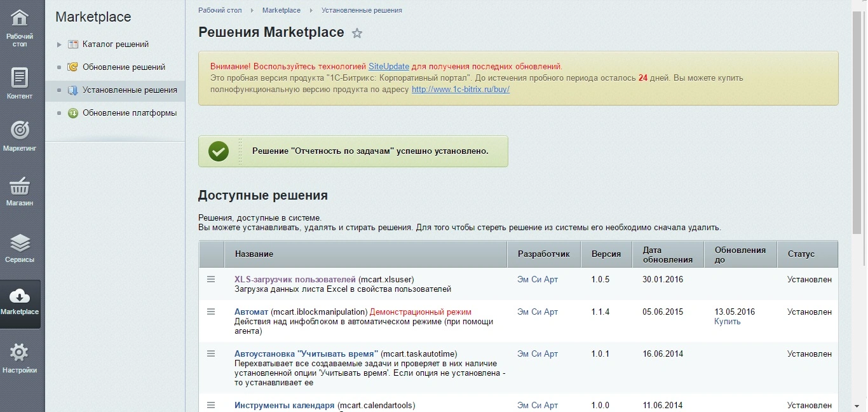The height and width of the screenshot is (412, 868).
Task: Open action menu for Автомат row
Action: [211, 312]
